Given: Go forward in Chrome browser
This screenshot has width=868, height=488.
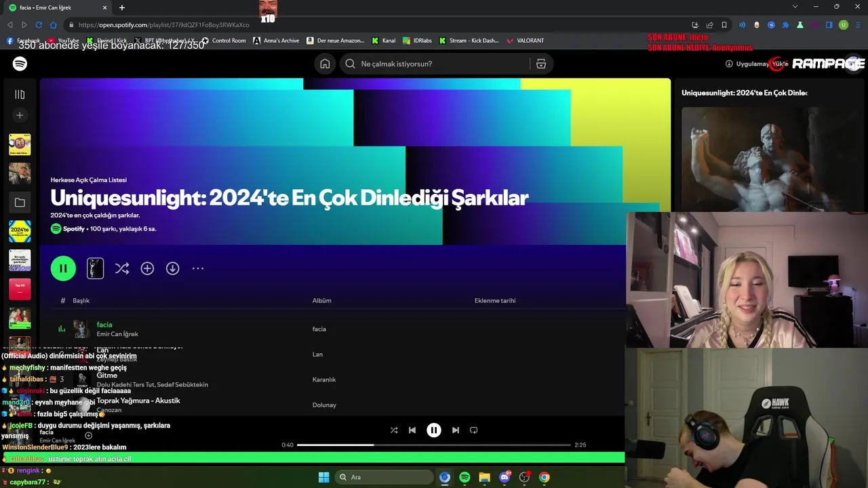Looking at the screenshot, I should (24, 25).
